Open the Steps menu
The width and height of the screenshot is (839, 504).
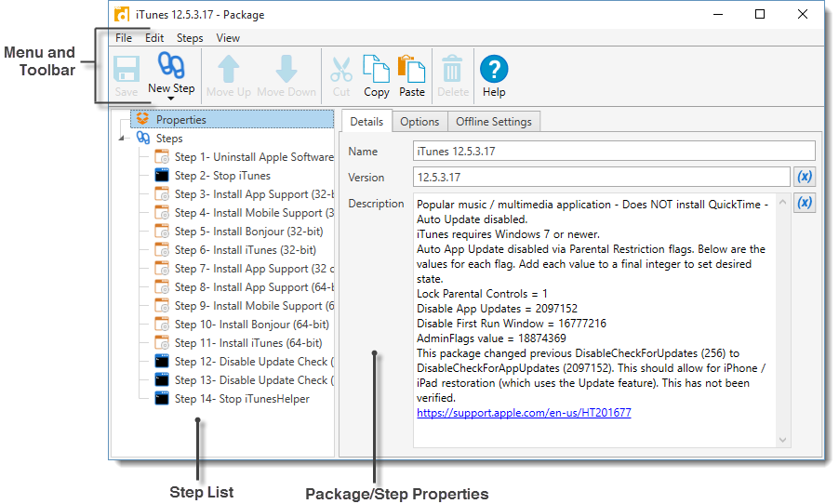click(x=190, y=38)
